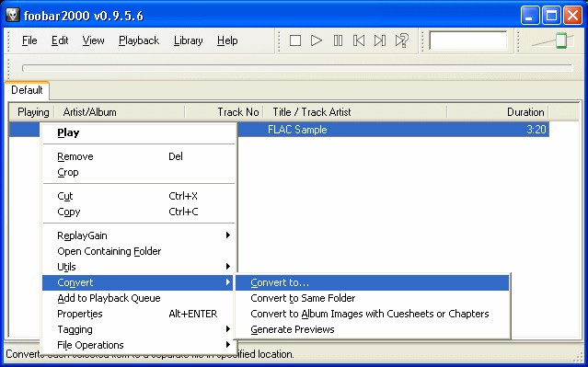Screen dimensions: 588x367
Task: Click the empty toolbar input box
Action: tap(468, 40)
